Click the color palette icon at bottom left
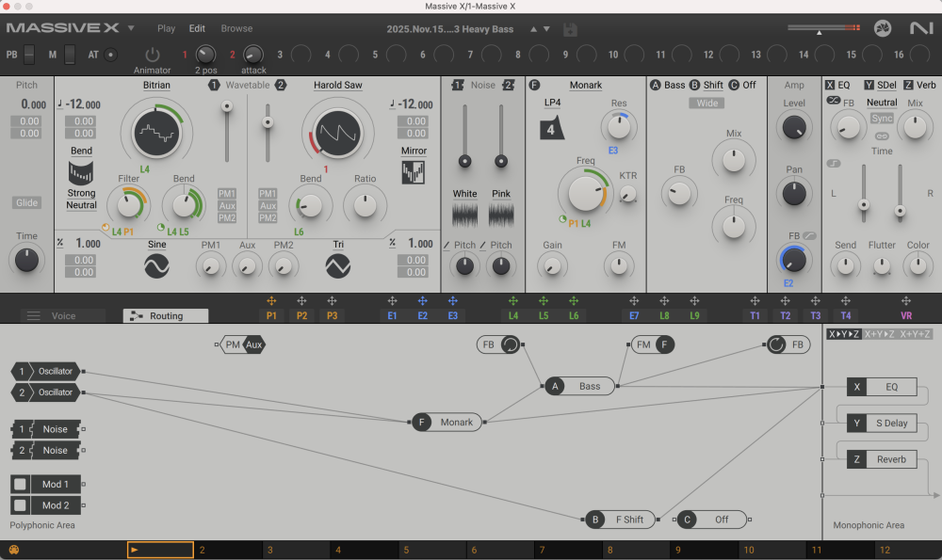942x560 pixels. click(14, 550)
